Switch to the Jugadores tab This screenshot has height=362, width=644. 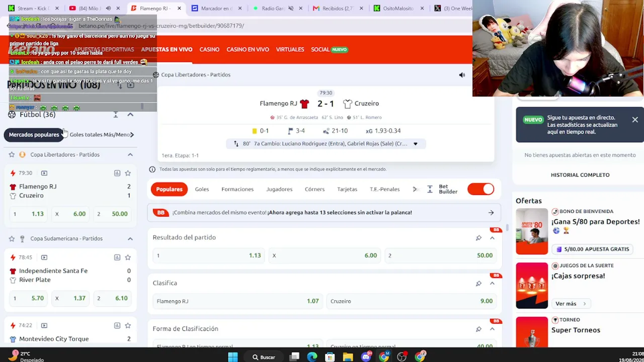(x=279, y=189)
